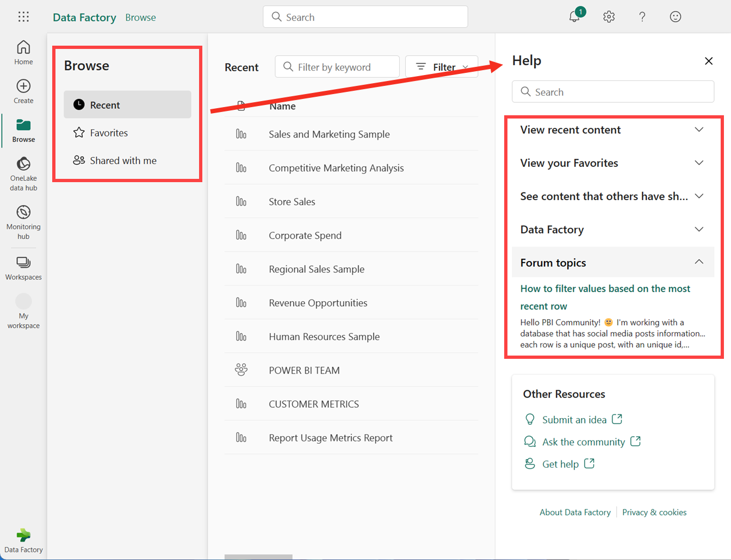This screenshot has width=731, height=560.
Task: Open Sales and Marketing Sample
Action: pyautogui.click(x=329, y=134)
